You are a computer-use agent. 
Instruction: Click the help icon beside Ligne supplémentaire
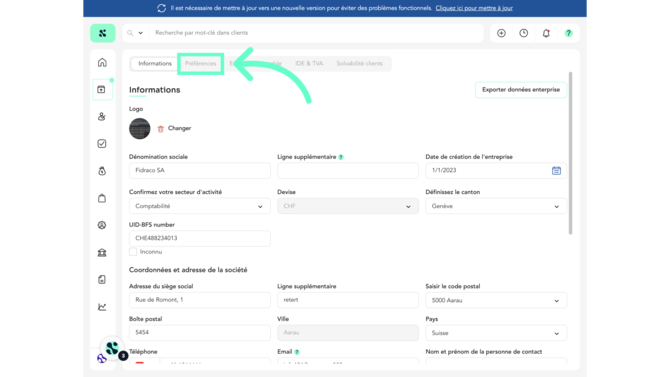point(341,157)
